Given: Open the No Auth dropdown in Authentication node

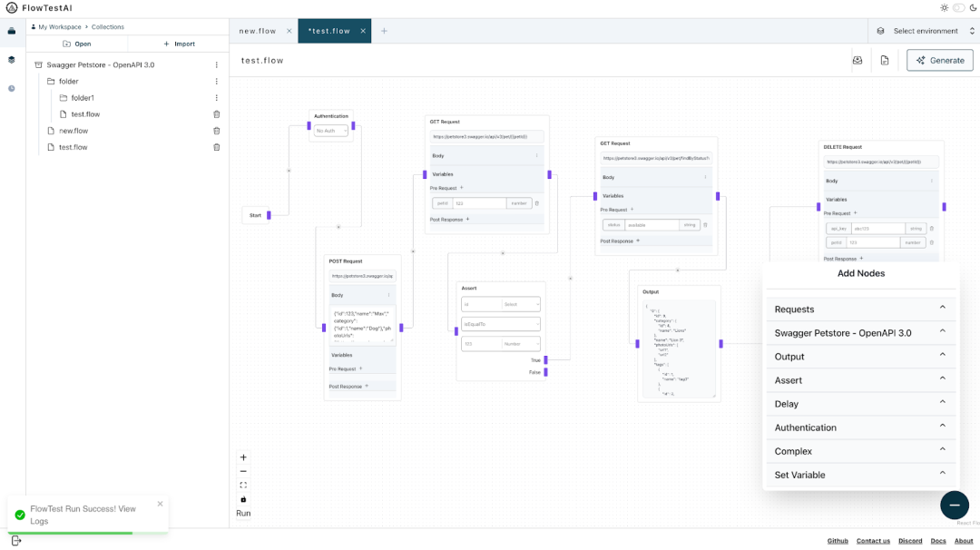Looking at the screenshot, I should tap(330, 131).
